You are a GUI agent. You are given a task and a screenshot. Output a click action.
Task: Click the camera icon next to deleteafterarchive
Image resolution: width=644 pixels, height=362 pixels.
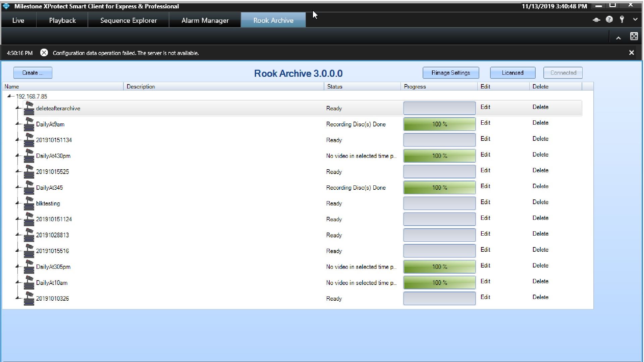tap(29, 108)
